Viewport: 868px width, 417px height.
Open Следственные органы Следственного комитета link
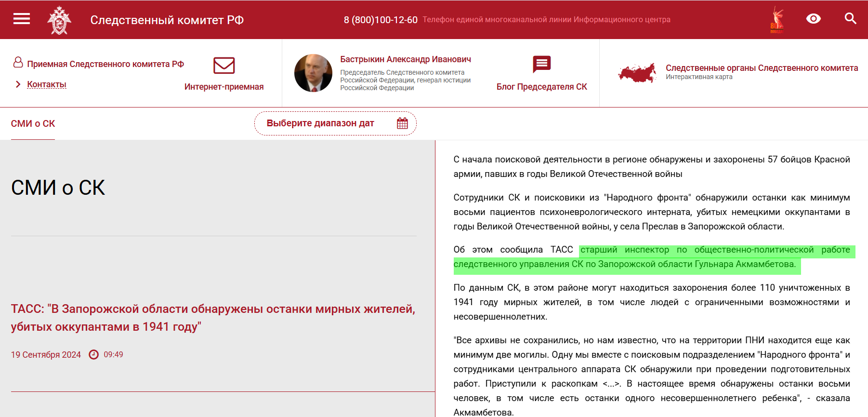[x=762, y=68]
